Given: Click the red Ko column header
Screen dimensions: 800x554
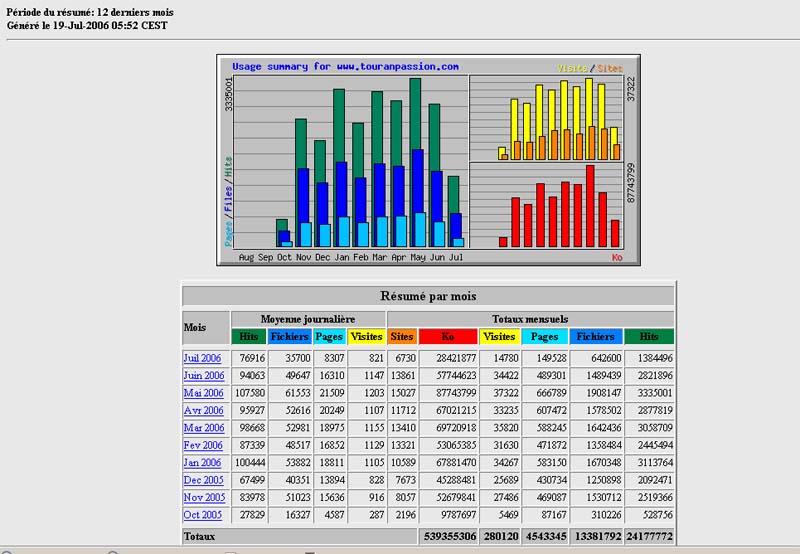Looking at the screenshot, I should 448,336.
